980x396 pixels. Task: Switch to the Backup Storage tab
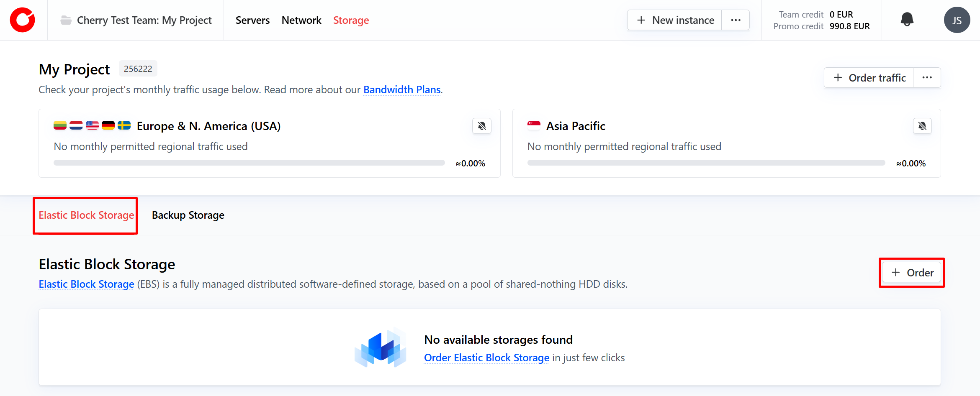[188, 215]
